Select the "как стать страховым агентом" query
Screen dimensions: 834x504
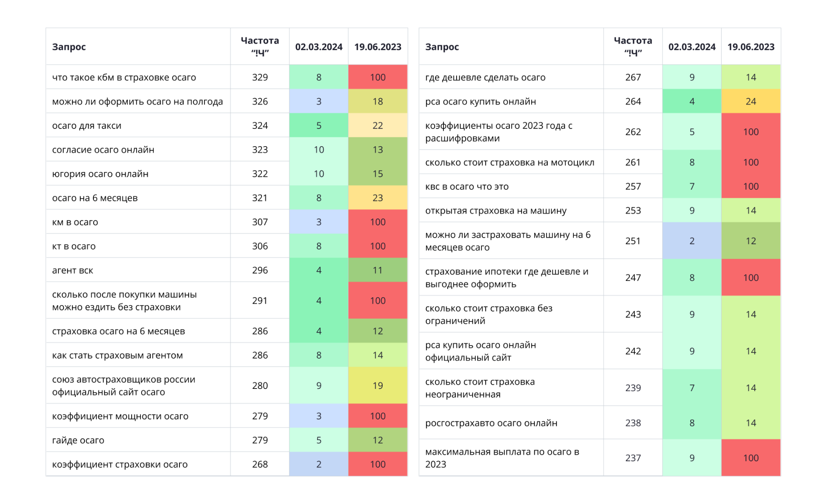[117, 356]
